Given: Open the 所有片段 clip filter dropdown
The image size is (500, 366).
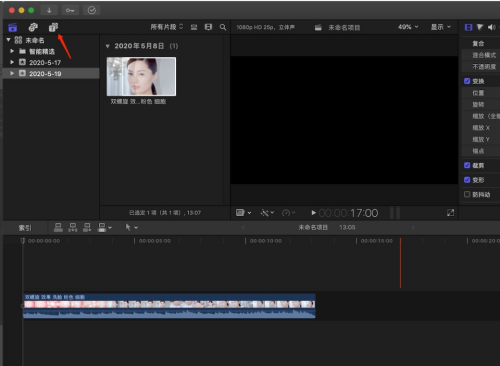Looking at the screenshot, I should (167, 27).
